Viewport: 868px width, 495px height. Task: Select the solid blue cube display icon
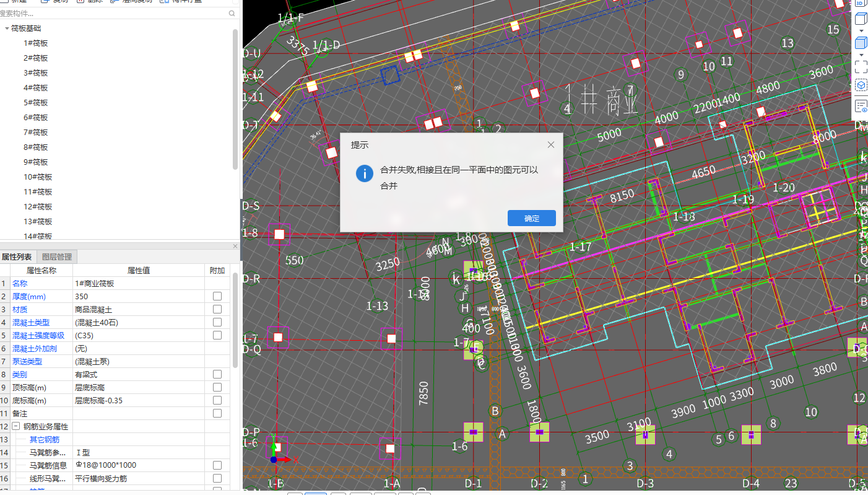(x=861, y=43)
